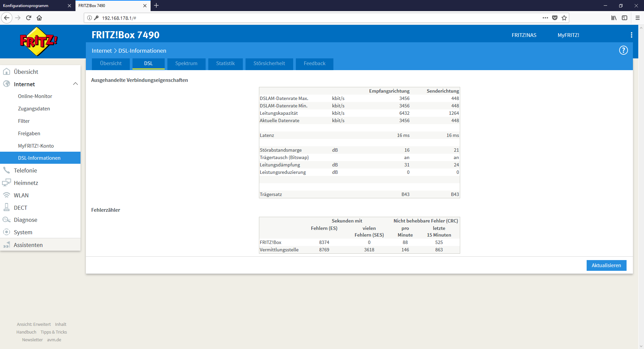
Task: Click the Leitungskapazität row label
Action: (279, 113)
